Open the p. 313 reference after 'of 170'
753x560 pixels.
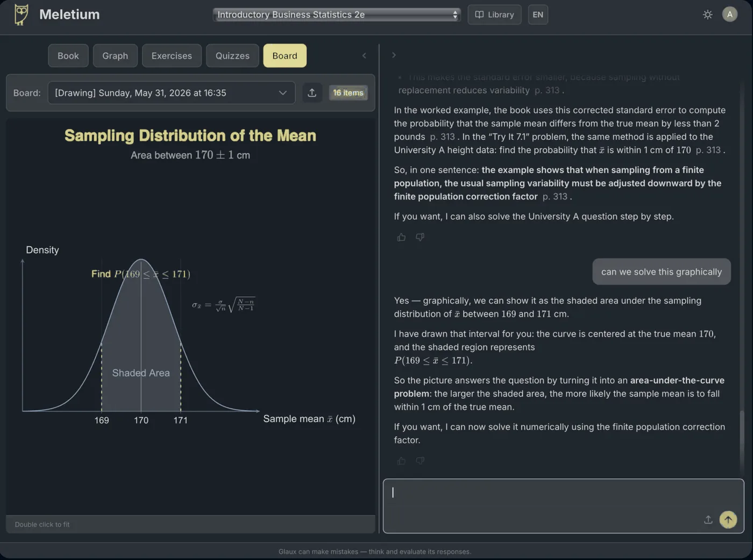coord(708,150)
